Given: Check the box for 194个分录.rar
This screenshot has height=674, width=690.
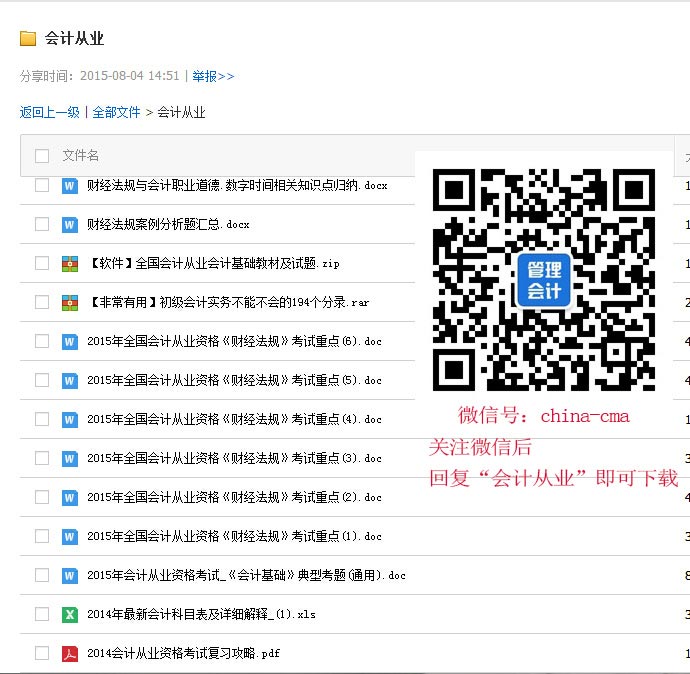Looking at the screenshot, I should [42, 302].
